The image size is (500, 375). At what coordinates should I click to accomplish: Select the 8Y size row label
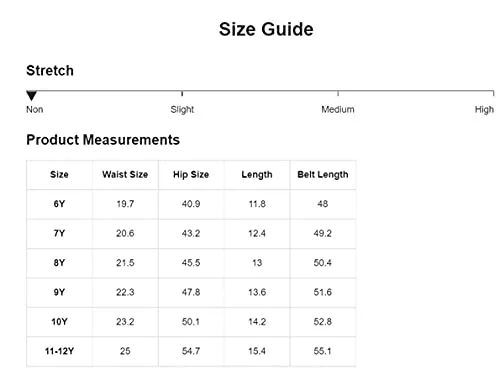(59, 263)
